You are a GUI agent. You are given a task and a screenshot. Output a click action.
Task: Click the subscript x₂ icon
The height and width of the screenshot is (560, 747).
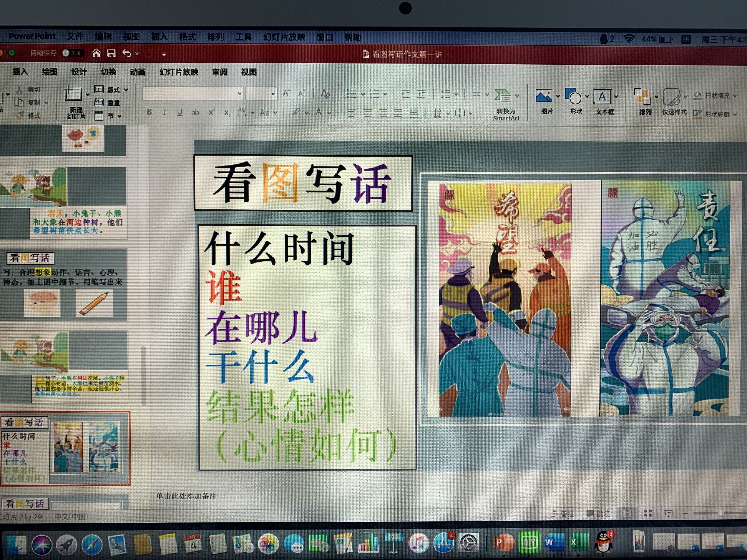(x=227, y=113)
